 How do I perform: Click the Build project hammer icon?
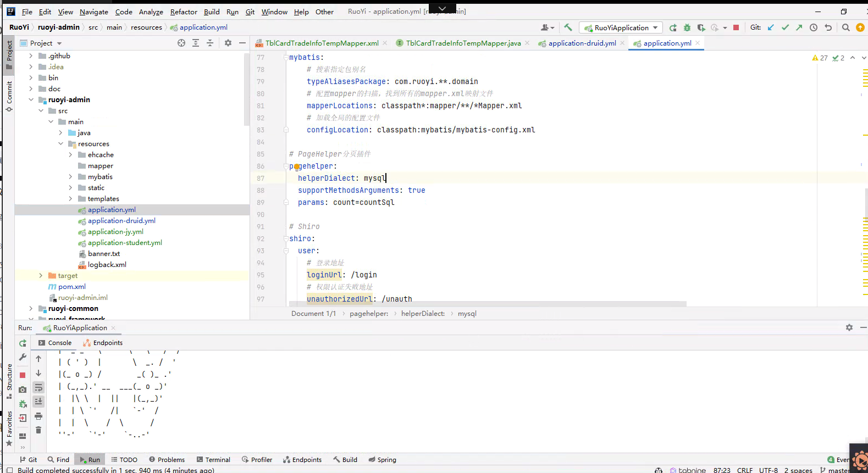(568, 27)
